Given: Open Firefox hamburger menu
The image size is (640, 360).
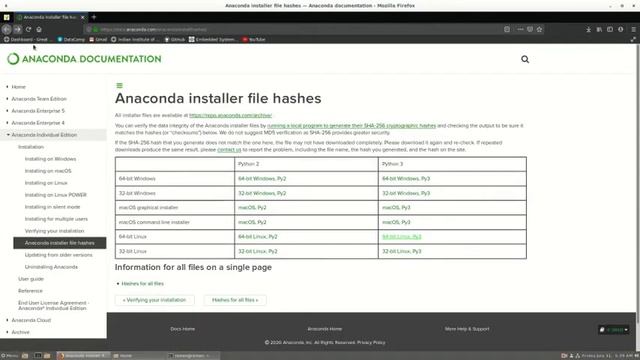Looking at the screenshot, I should coord(633,29).
